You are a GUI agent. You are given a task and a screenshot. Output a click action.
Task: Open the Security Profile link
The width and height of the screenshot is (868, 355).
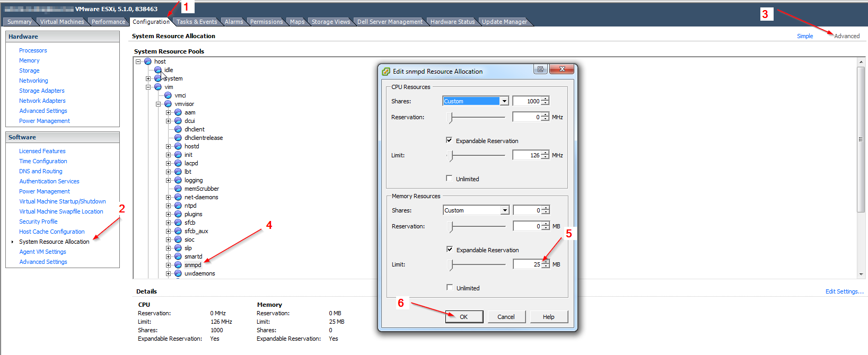[x=38, y=221]
